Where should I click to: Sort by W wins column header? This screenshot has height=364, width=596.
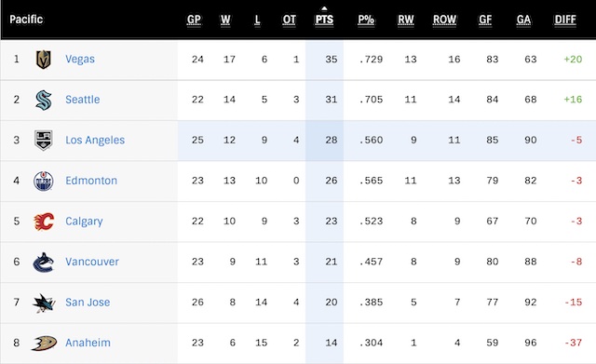[x=225, y=20]
